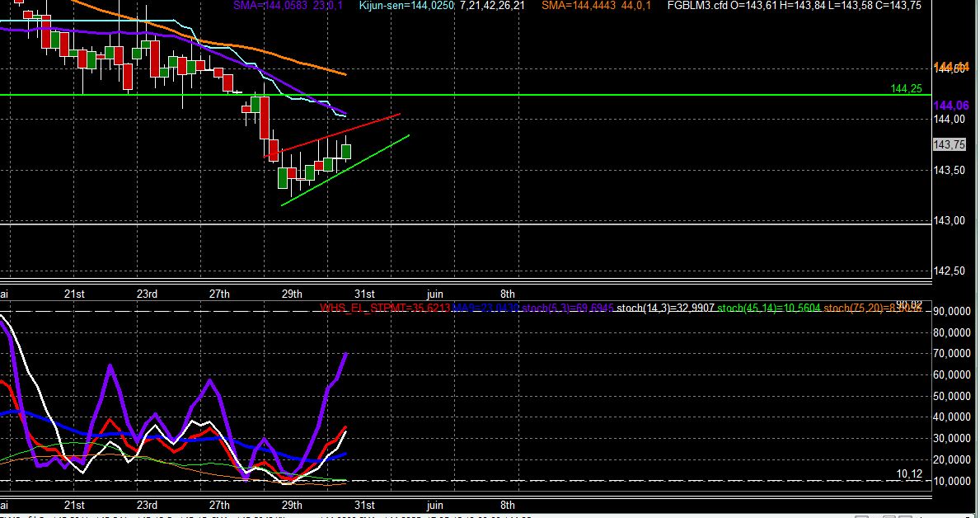Click the 30,0000 indicator axis label
980x518 pixels.
953,439
